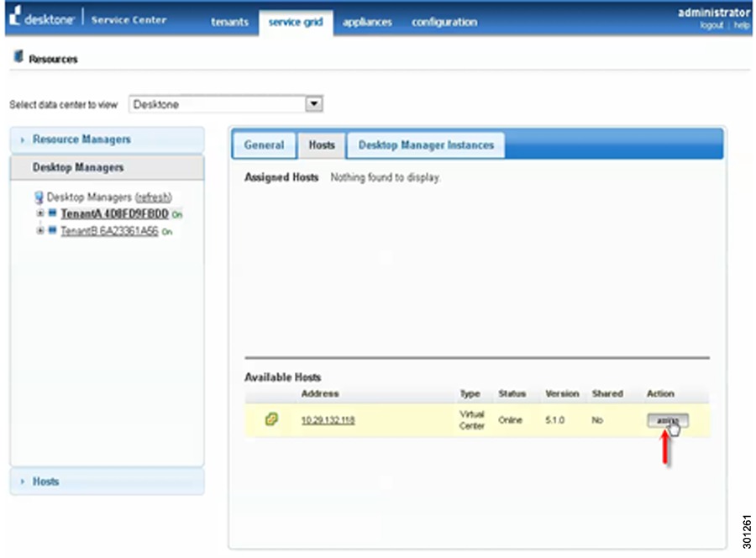Image resolution: width=756 pixels, height=558 pixels.
Task: Click the Desktone logo icon
Action: point(15,15)
